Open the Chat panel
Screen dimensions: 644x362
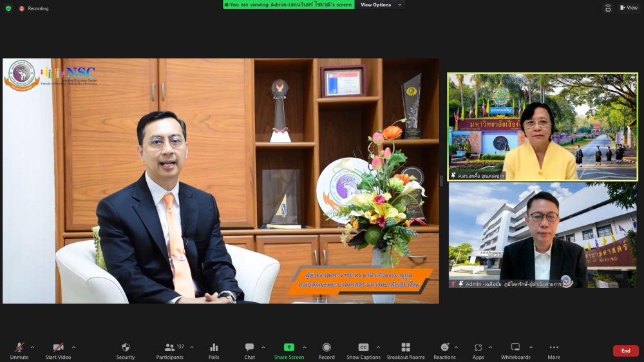pyautogui.click(x=249, y=350)
